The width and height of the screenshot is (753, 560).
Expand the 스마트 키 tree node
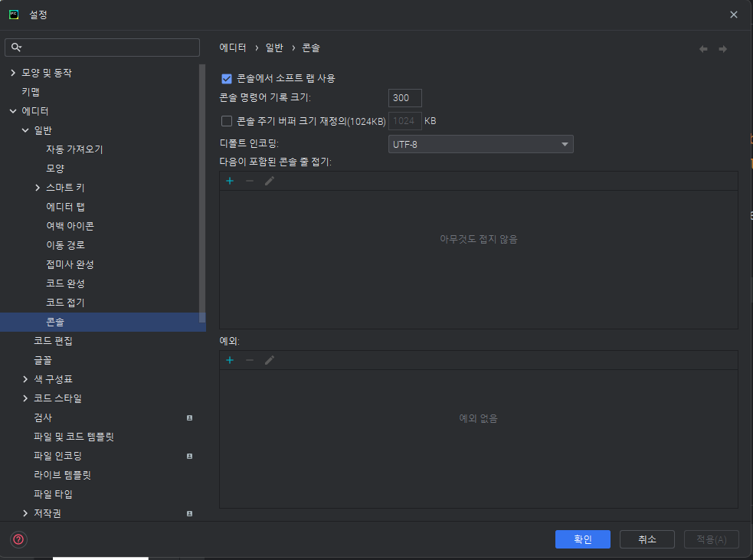(x=38, y=188)
